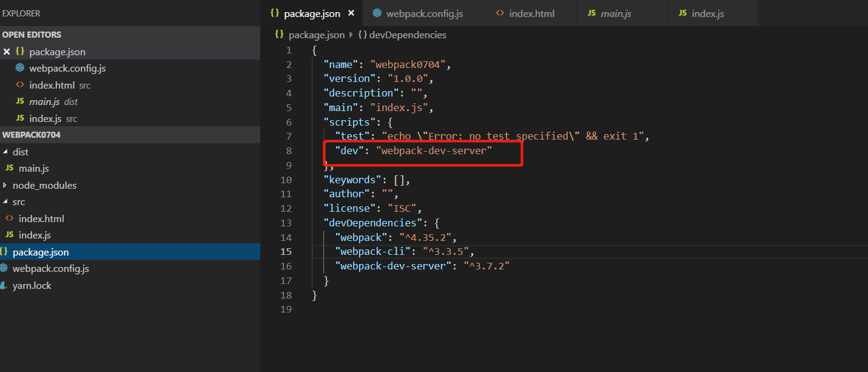Click the "^3.3.5" webpack-cli version
This screenshot has width=868, height=372.
point(445,251)
